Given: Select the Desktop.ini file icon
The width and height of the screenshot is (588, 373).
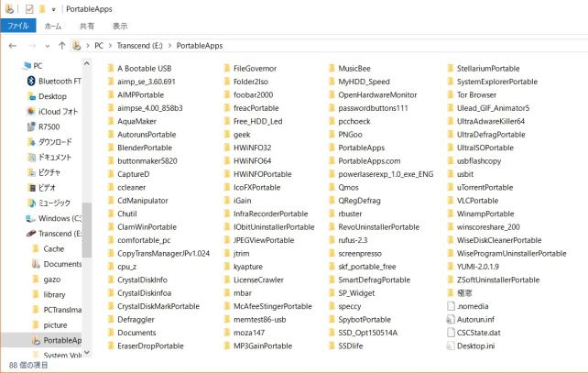Looking at the screenshot, I should click(x=451, y=346).
